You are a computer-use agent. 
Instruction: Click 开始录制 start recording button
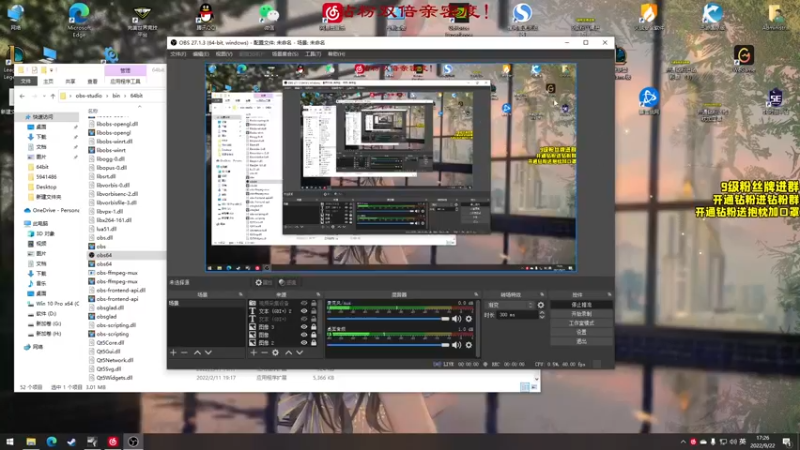pos(582,314)
